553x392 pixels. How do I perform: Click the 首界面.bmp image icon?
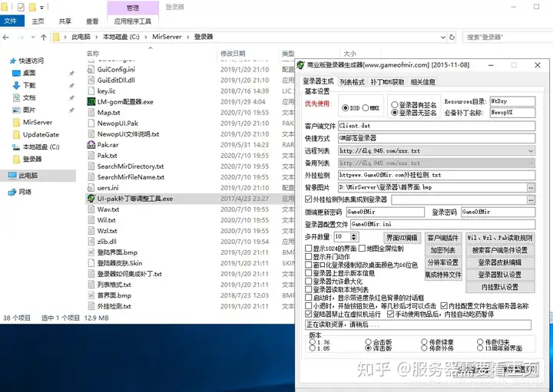[91, 295]
